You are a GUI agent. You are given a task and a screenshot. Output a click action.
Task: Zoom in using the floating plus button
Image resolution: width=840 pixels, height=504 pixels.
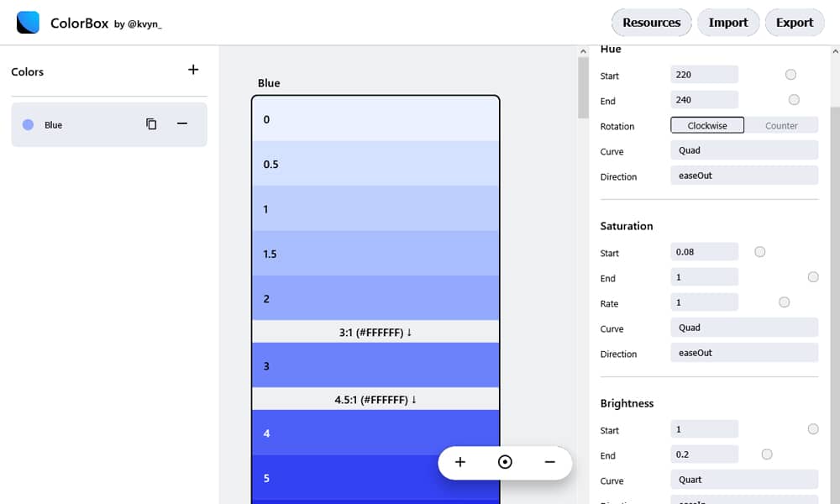pyautogui.click(x=460, y=462)
